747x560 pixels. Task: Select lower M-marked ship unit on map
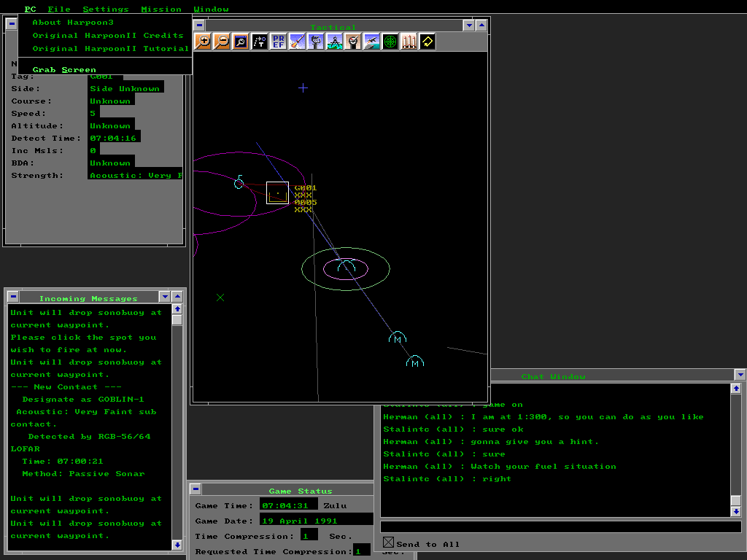click(415, 361)
